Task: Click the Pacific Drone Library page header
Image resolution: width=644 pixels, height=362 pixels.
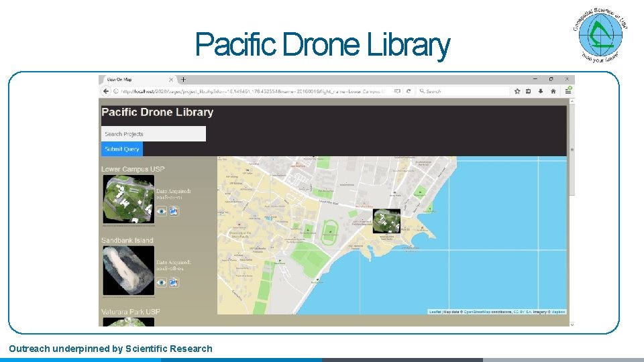Action: (x=157, y=112)
